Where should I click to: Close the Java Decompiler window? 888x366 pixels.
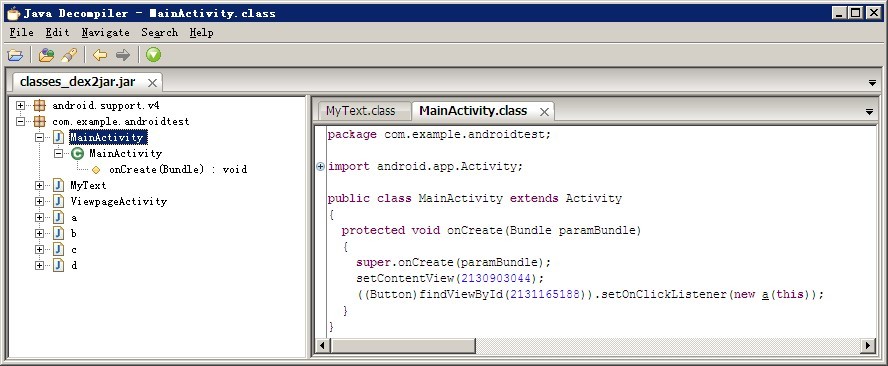point(873,12)
